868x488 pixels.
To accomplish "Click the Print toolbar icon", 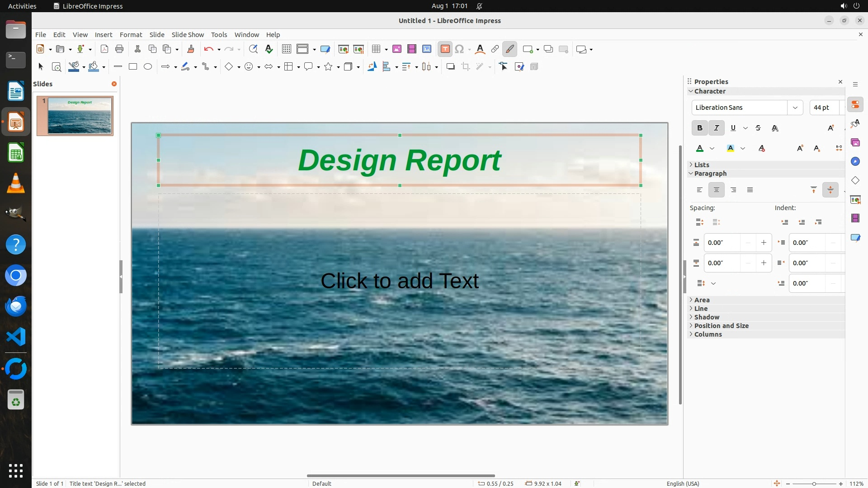I will coord(119,49).
